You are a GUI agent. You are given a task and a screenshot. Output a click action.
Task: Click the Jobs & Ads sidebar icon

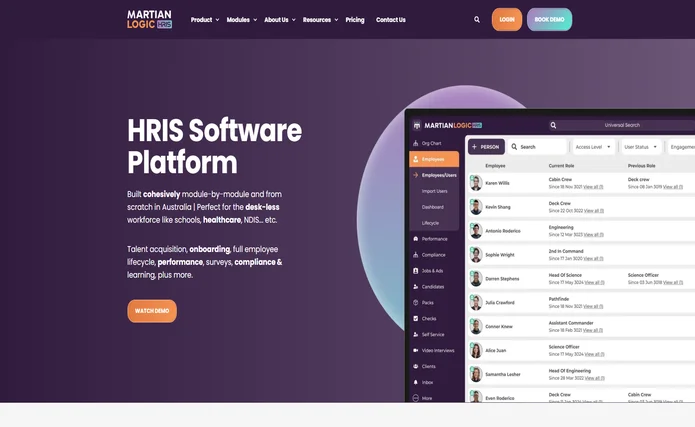pyautogui.click(x=416, y=271)
